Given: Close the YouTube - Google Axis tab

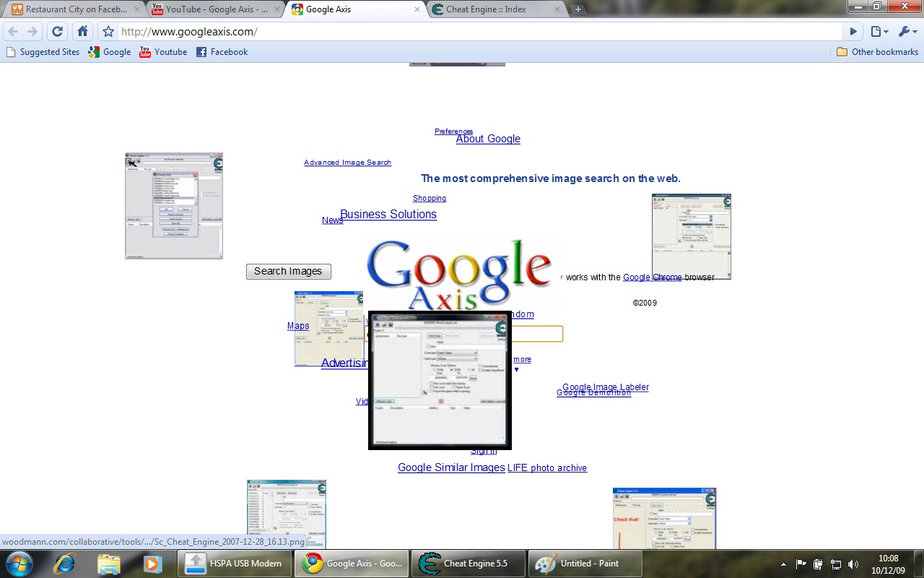Looking at the screenshot, I should 277,9.
